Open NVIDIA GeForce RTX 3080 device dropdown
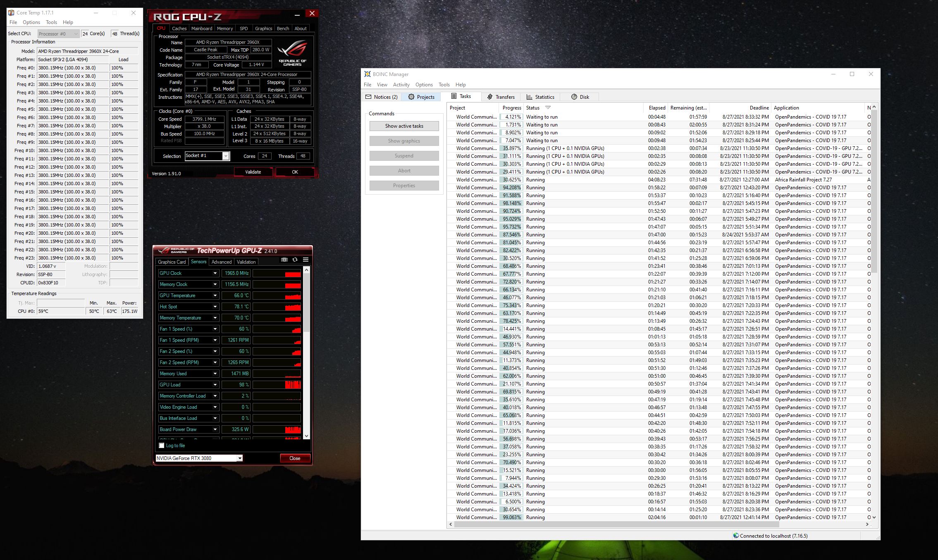Viewport: 938px width, 560px height. tap(239, 458)
